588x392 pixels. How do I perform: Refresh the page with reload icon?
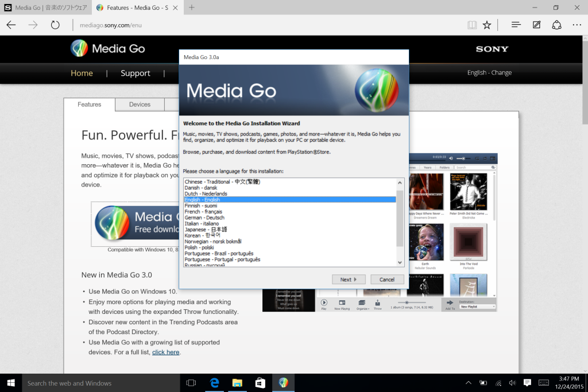coord(55,25)
